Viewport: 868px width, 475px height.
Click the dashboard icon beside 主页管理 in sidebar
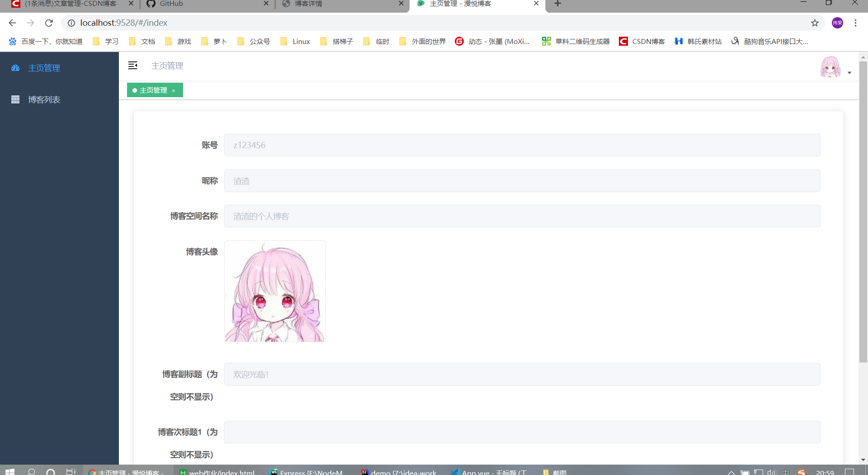(15, 68)
